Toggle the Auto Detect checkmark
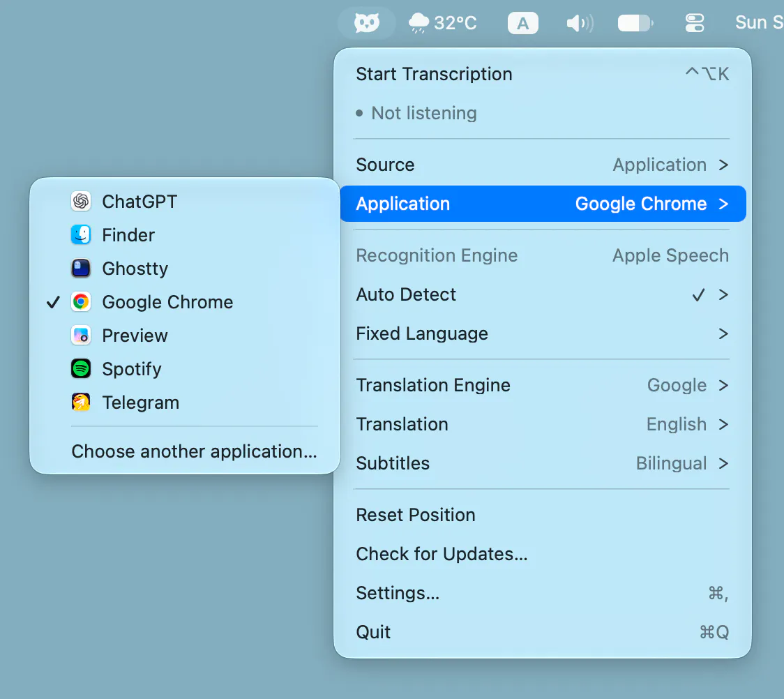 [698, 295]
